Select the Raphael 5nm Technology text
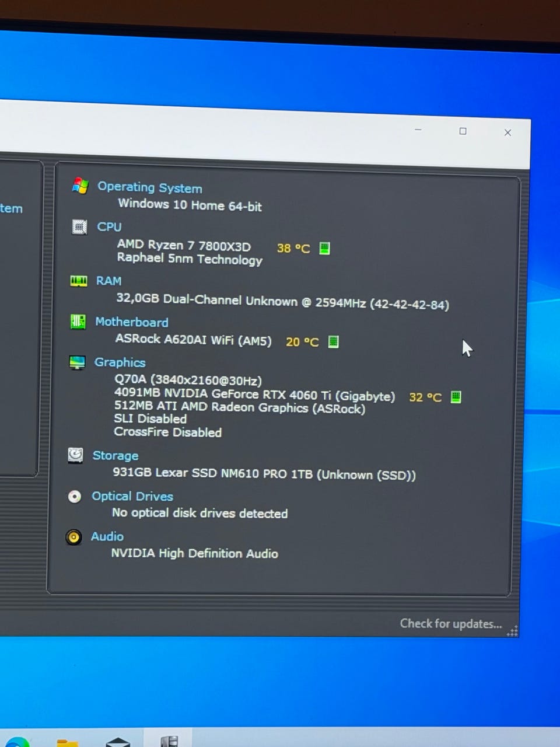 point(190,259)
